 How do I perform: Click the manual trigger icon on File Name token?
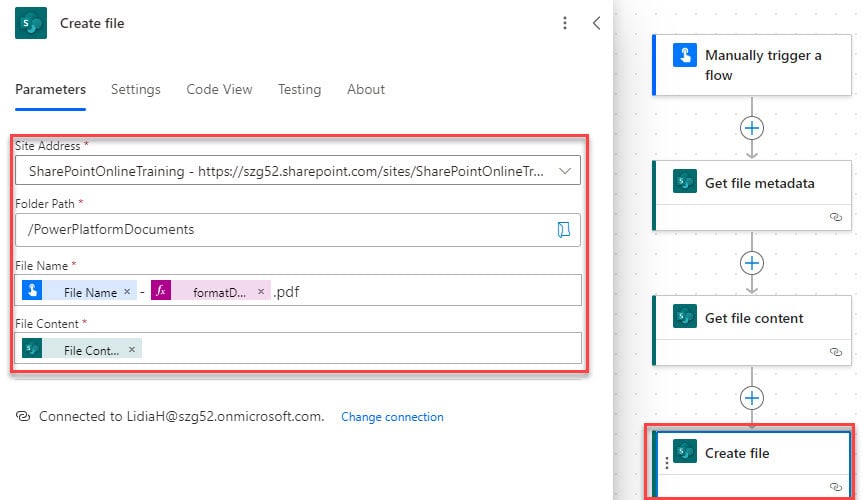pyautogui.click(x=32, y=290)
